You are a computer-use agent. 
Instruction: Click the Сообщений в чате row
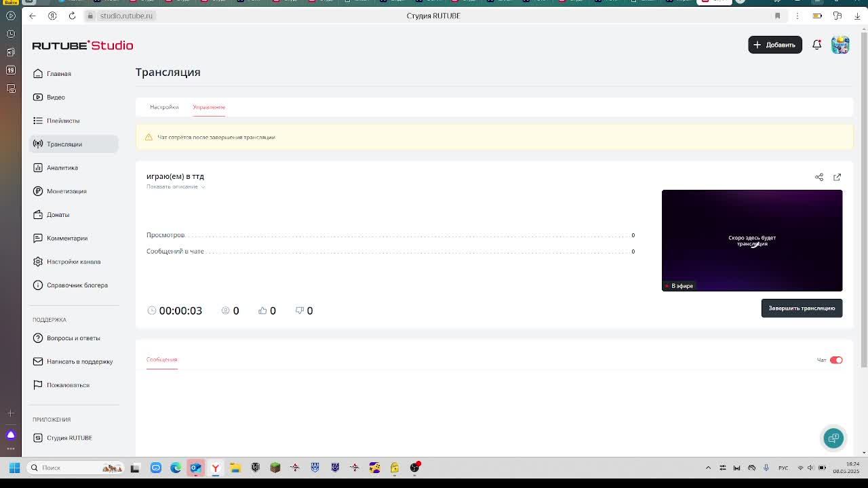(391, 251)
